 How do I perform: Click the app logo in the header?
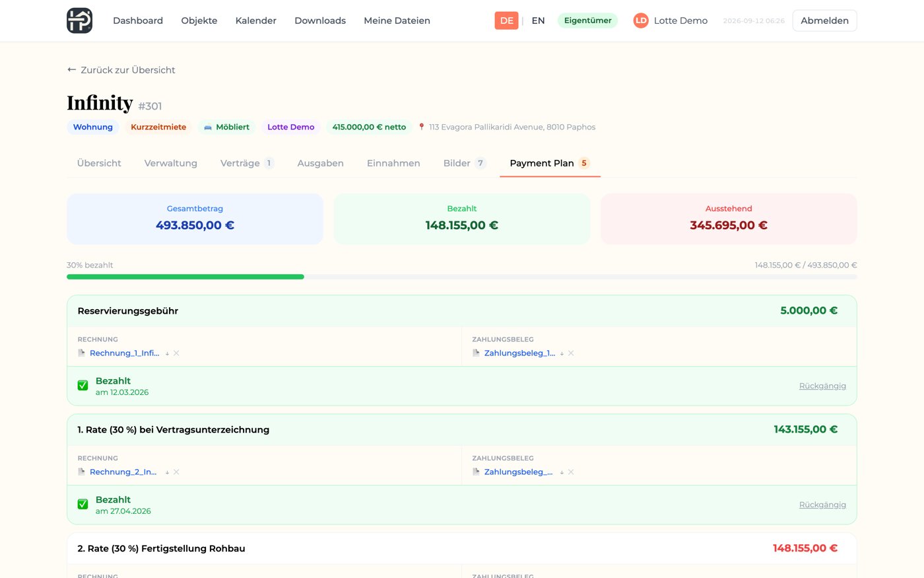click(x=79, y=20)
